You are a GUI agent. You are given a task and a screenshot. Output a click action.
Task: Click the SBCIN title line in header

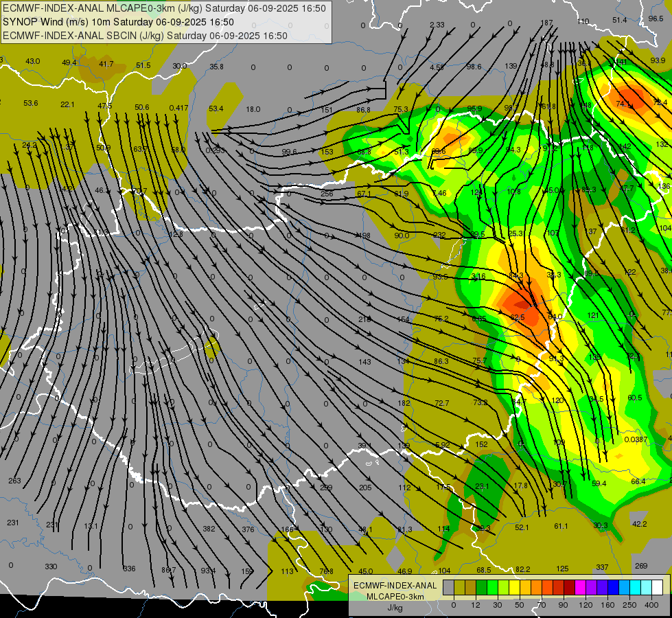point(145,36)
